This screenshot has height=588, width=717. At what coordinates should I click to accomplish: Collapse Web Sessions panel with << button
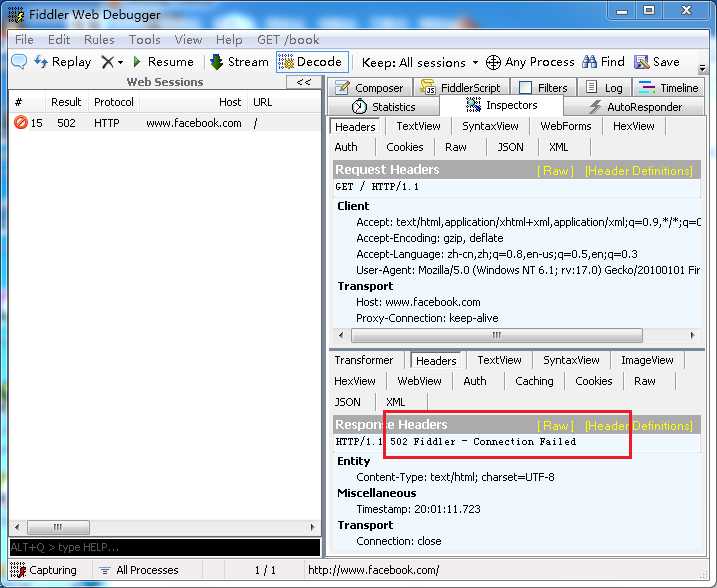click(304, 82)
